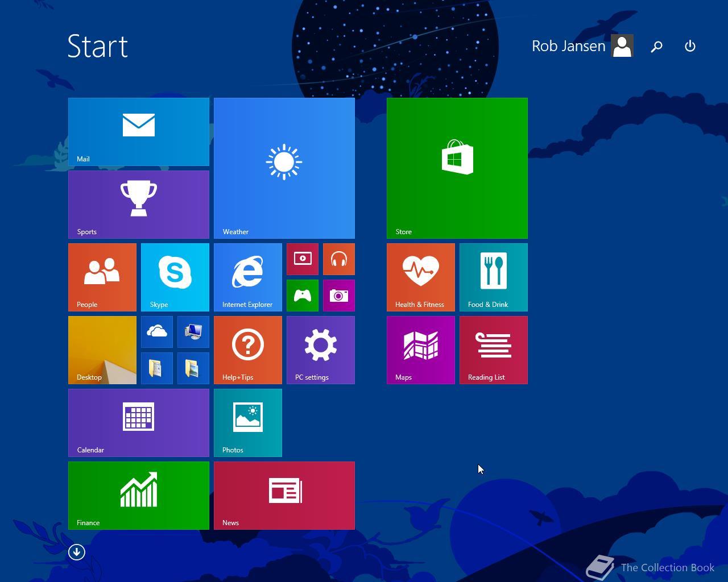Open the small OneDrive cloud tile

pyautogui.click(x=157, y=332)
